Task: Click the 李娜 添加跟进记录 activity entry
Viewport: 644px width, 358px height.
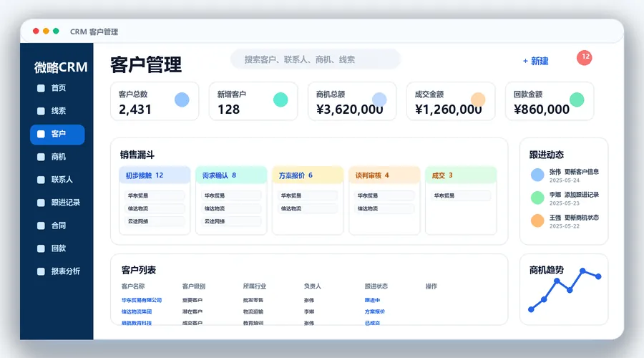Action: click(x=565, y=198)
